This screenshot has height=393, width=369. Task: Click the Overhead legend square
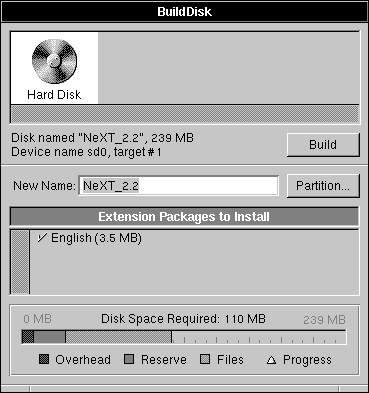44,359
